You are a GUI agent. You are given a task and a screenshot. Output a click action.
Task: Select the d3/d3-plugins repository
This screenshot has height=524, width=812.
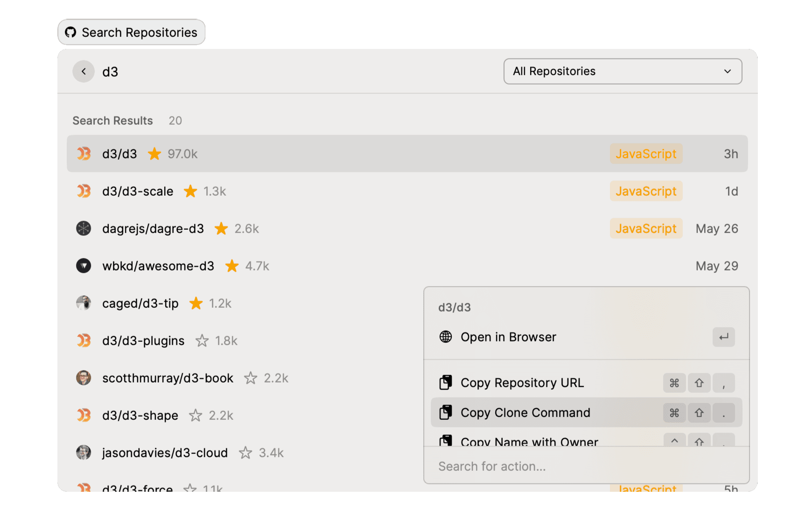pos(245,340)
